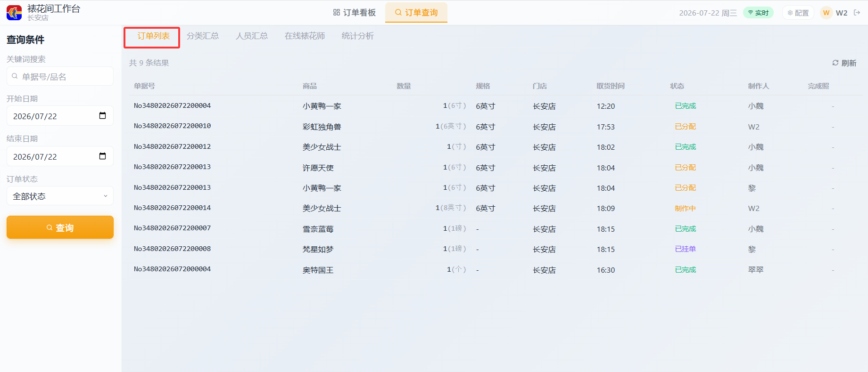Click the 裱花间工作台 app logo
This screenshot has height=372, width=868.
click(14, 13)
